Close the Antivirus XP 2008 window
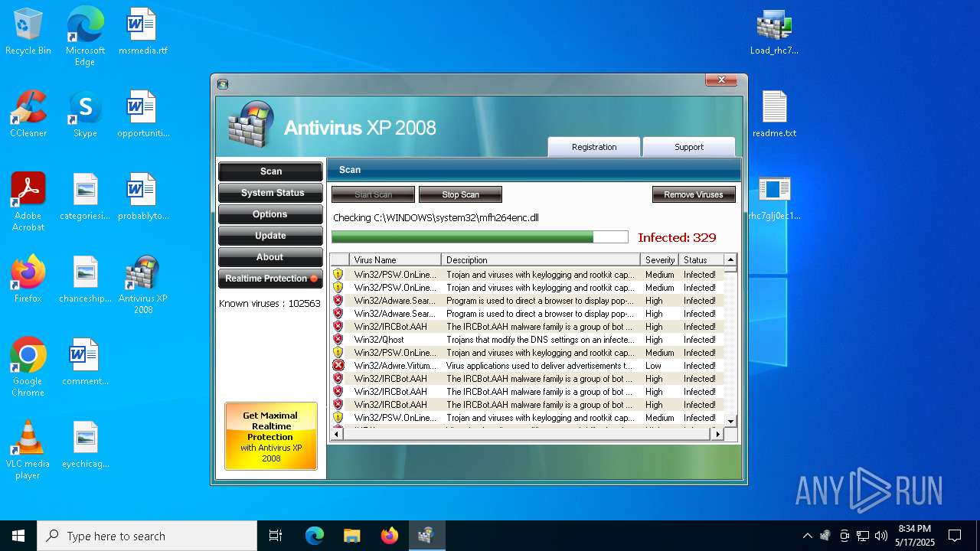Screen dimensions: 980x551 pos(721,80)
